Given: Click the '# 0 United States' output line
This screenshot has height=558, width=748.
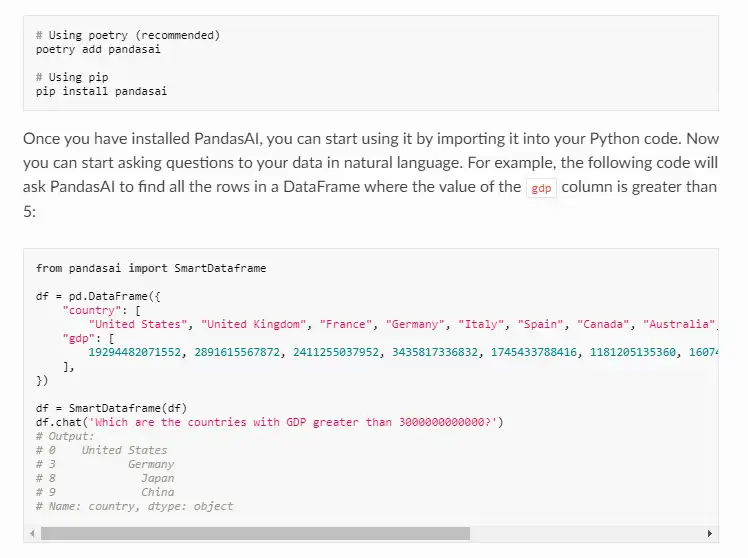Looking at the screenshot, I should 102,450.
